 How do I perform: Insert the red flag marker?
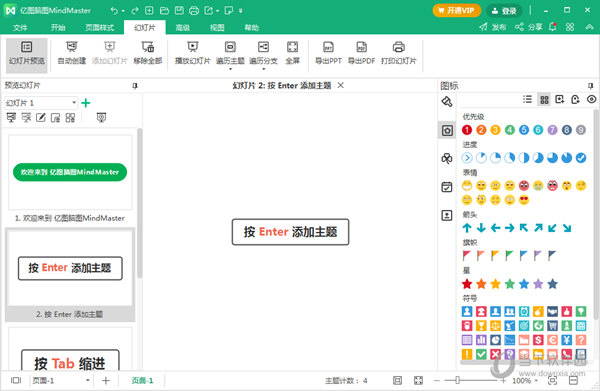467,256
